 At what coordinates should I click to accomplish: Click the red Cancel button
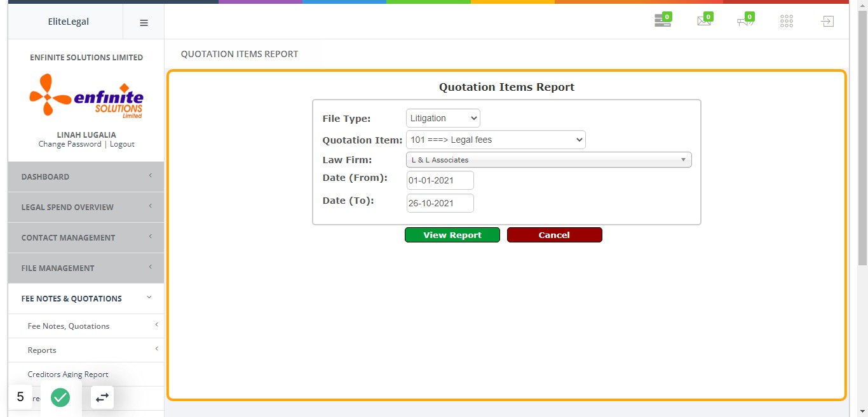(x=554, y=235)
